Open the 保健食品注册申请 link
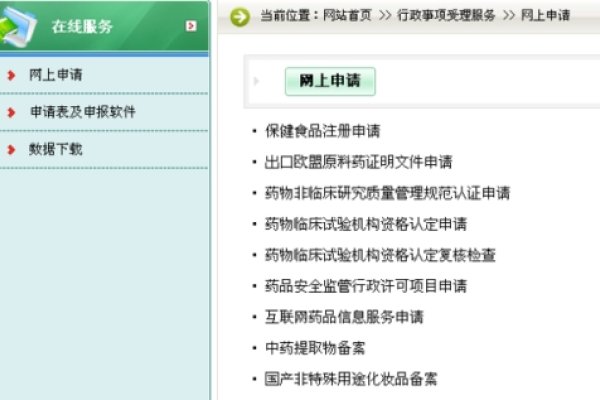This screenshot has width=600, height=400. (323, 131)
